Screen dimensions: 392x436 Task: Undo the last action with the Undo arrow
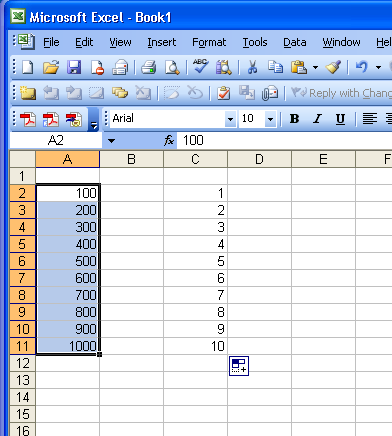[362, 68]
